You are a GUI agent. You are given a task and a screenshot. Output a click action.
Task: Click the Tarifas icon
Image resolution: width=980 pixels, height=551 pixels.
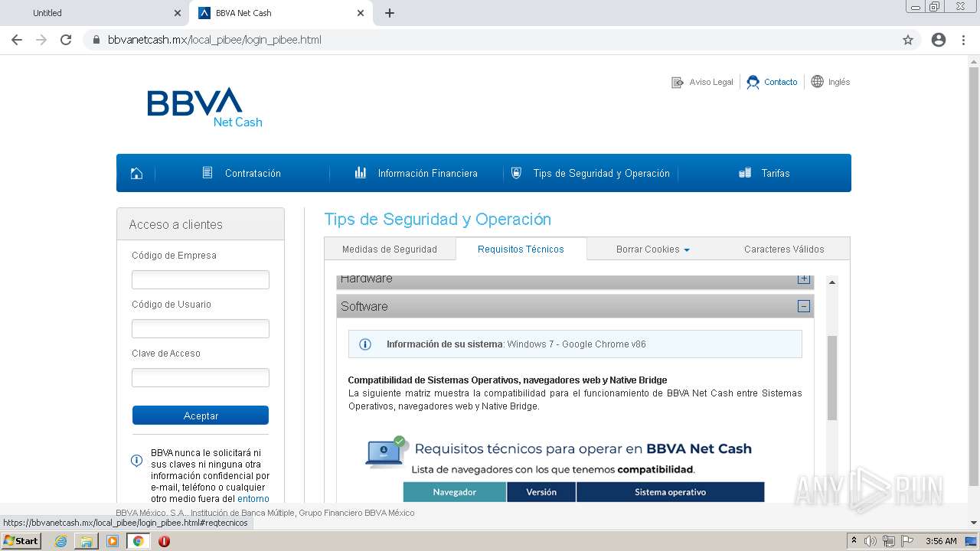(745, 173)
